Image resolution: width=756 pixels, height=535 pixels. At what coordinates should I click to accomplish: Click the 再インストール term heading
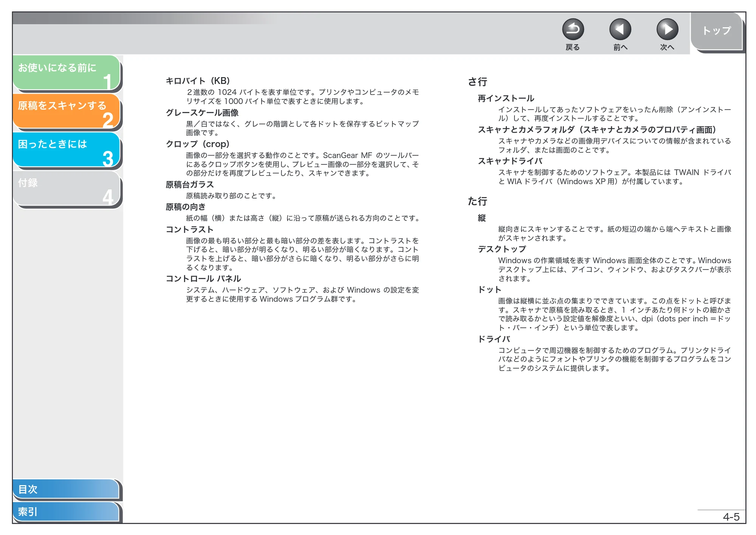click(506, 98)
